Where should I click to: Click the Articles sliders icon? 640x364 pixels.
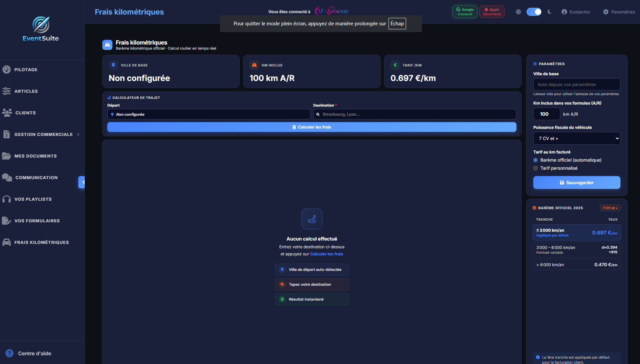click(6, 91)
